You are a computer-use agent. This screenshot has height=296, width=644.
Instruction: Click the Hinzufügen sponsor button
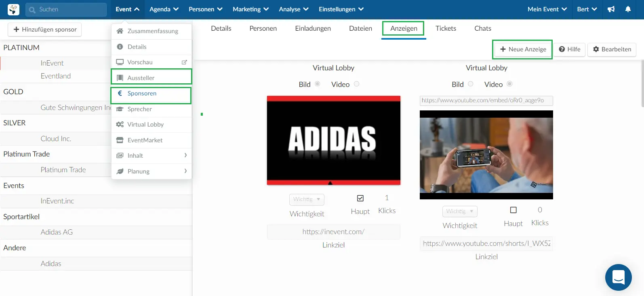[45, 30]
